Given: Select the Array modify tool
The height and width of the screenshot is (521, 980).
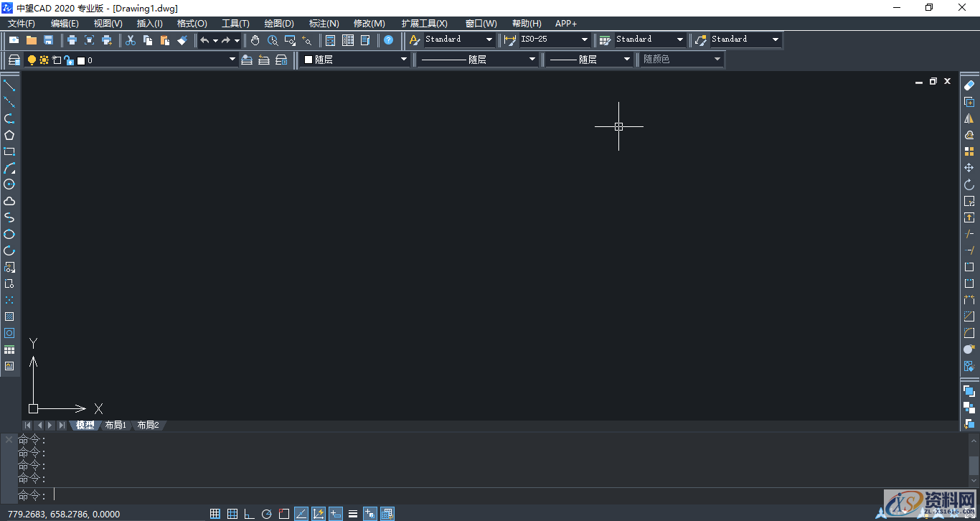Looking at the screenshot, I should 969,151.
